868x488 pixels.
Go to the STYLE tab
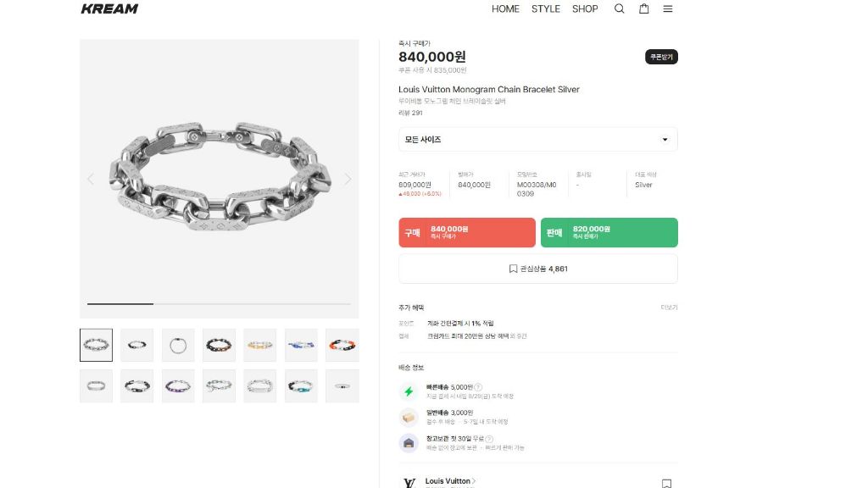[546, 8]
